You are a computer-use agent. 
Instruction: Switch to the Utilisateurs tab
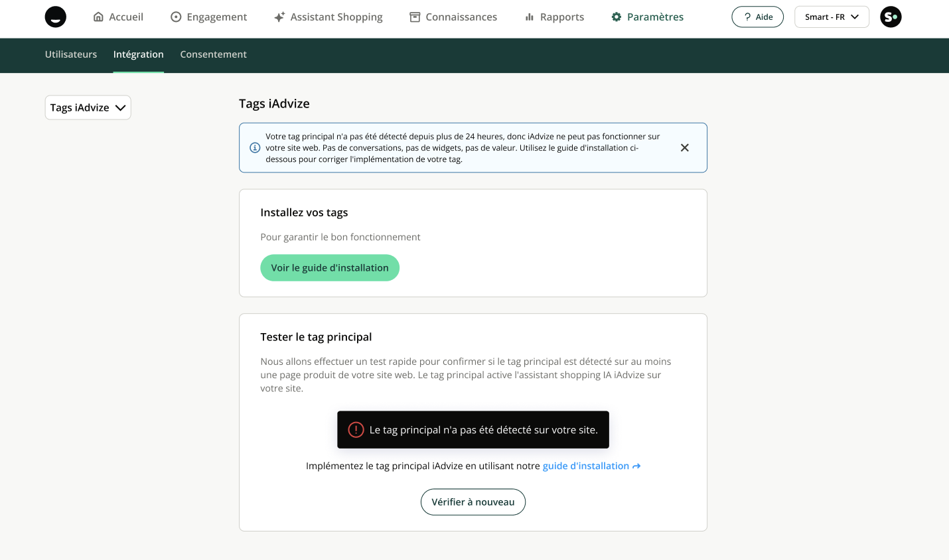click(x=71, y=54)
